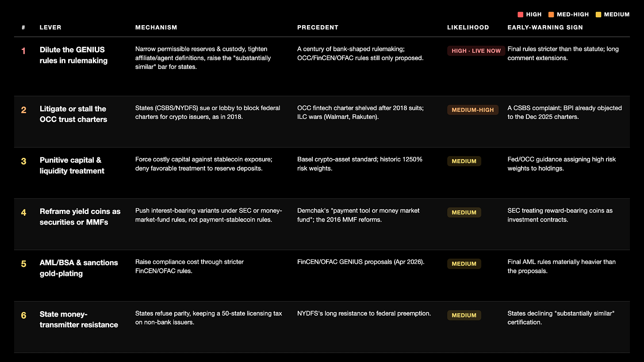Click the MEDIUM-HIGH likelihood badge
644x362 pixels.
(473, 110)
